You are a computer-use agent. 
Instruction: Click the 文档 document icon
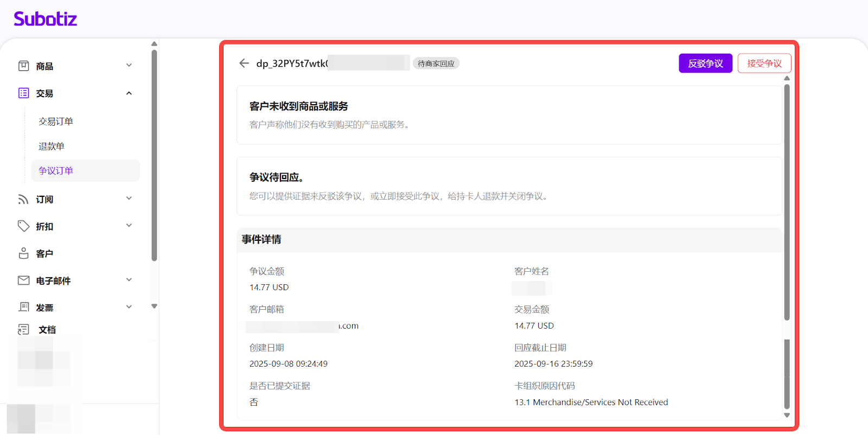(x=23, y=329)
